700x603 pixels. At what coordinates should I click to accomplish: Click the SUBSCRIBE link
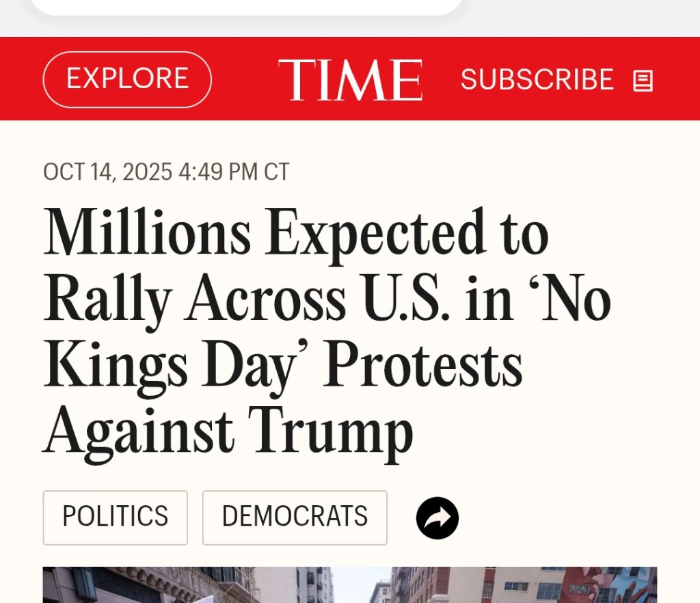pyautogui.click(x=537, y=80)
